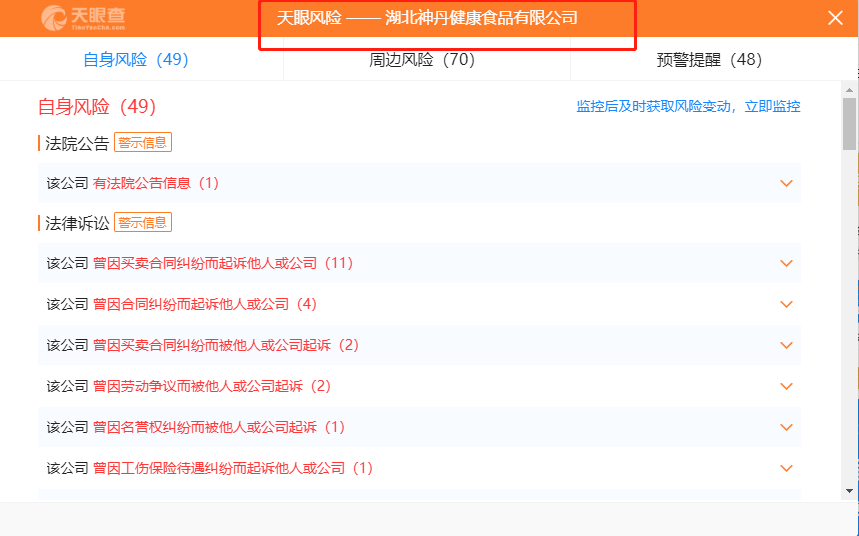
Task: Click the 法院公告 section heading
Action: coord(77,143)
